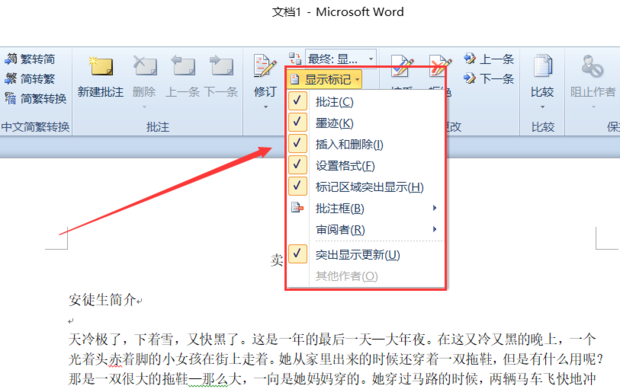Click the 安徒生简介 heading text
Screen dimensions: 620x389
pos(102,300)
